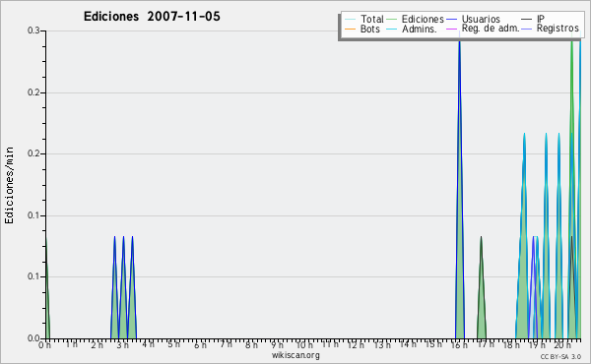Click the Total legend color line
This screenshot has height=364, width=591.
point(350,20)
